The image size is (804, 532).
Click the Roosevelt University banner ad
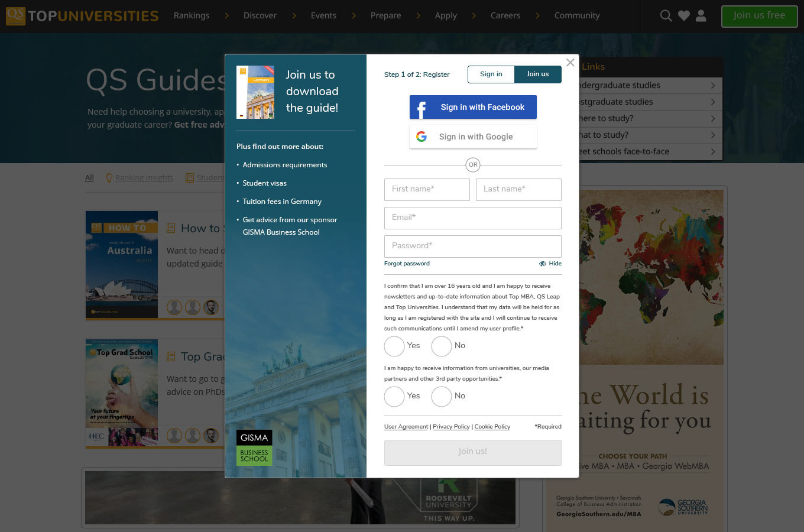tap(300, 498)
